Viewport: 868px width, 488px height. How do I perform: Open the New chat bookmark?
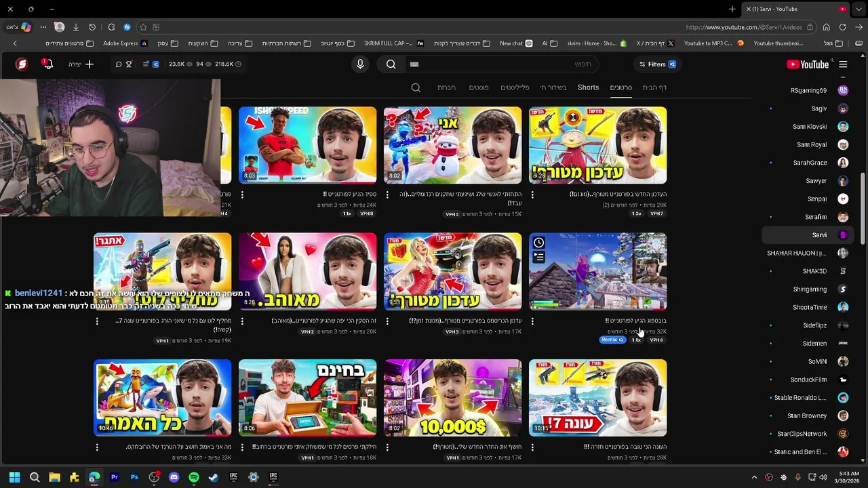click(516, 43)
